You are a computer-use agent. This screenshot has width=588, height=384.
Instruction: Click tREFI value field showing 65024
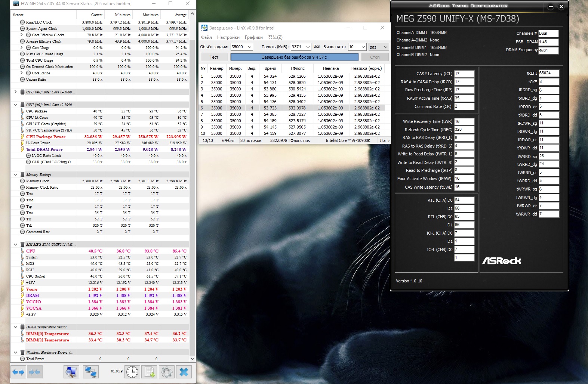549,73
